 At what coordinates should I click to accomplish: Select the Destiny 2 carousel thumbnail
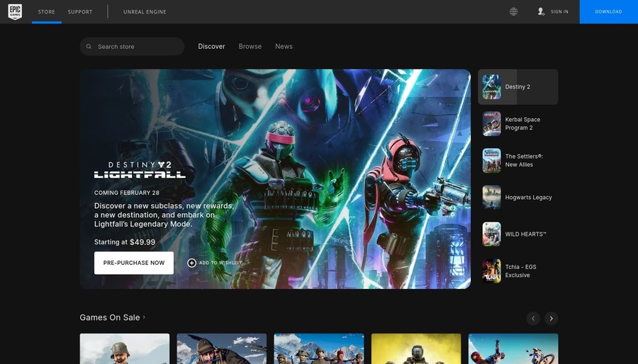(492, 87)
